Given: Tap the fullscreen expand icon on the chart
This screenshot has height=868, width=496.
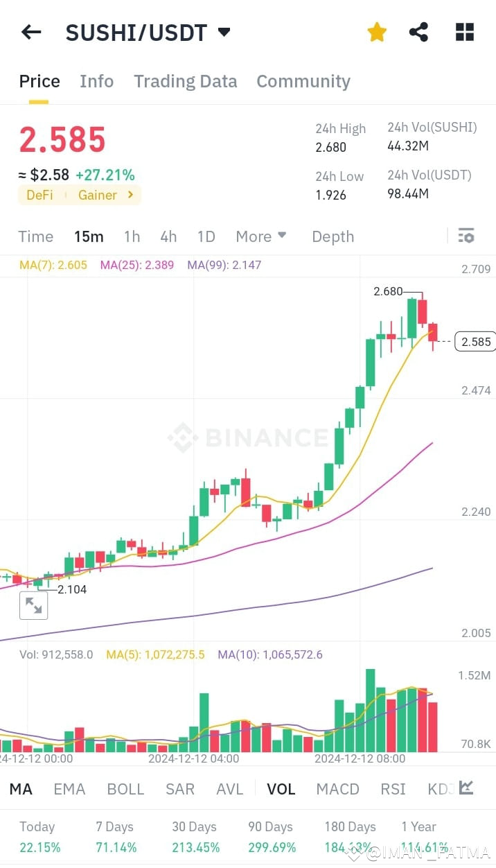Looking at the screenshot, I should [x=33, y=605].
